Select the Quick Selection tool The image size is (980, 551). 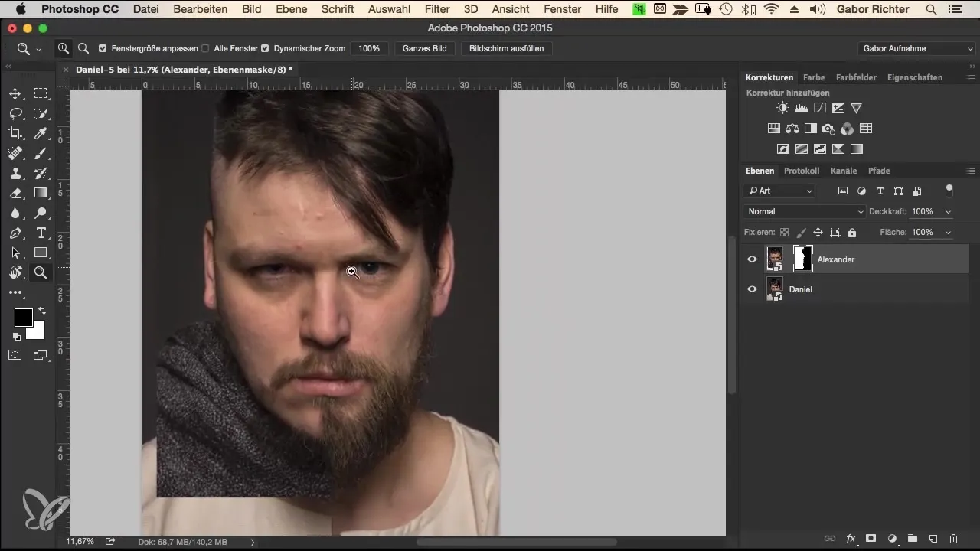tap(41, 113)
